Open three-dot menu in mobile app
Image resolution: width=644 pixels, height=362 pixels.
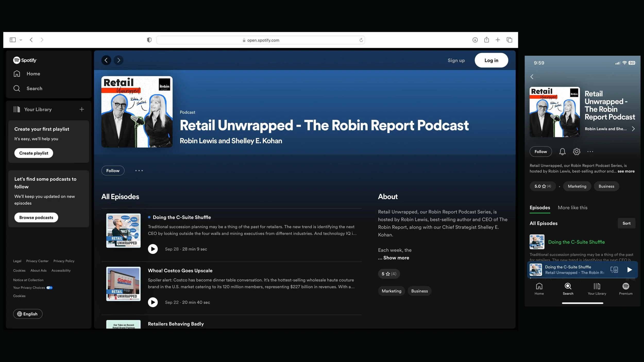click(x=590, y=152)
